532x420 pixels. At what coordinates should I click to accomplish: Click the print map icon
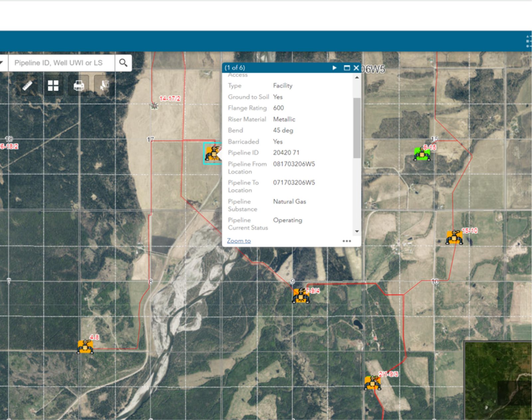click(78, 85)
